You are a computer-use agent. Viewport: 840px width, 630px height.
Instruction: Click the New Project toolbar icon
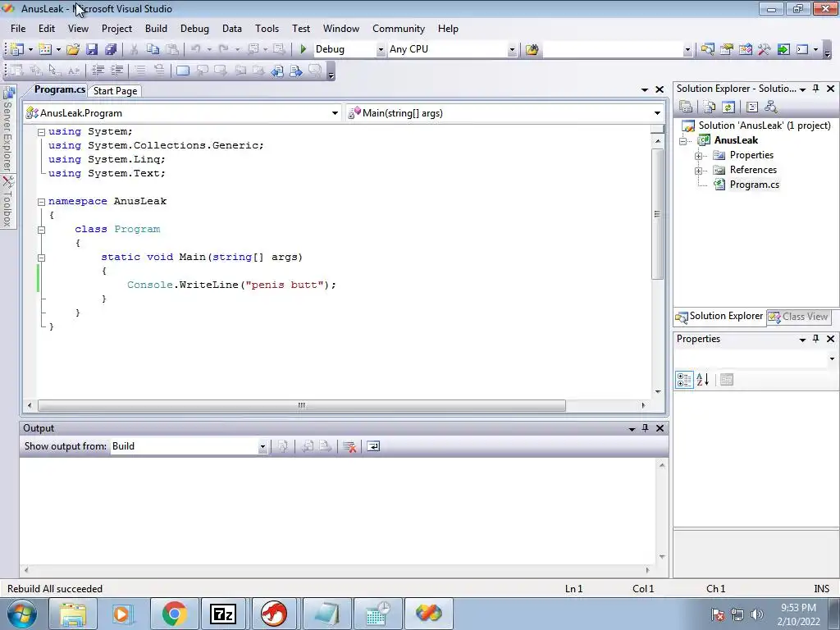pos(17,49)
